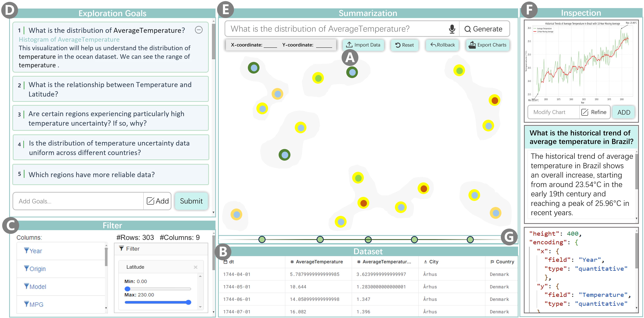Remove the Latitude filter with the X
644x318 pixels.
[195, 267]
